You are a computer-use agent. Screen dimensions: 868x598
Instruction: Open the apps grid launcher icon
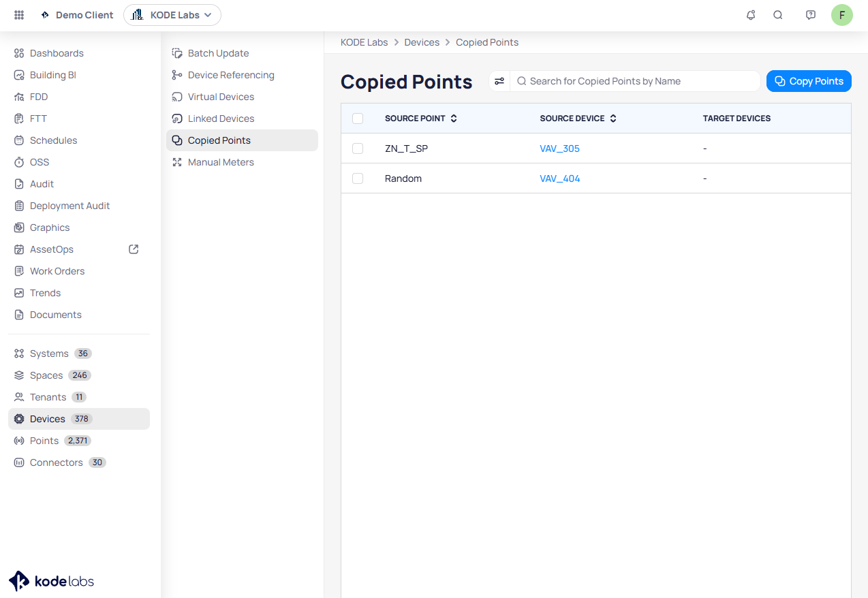point(19,15)
